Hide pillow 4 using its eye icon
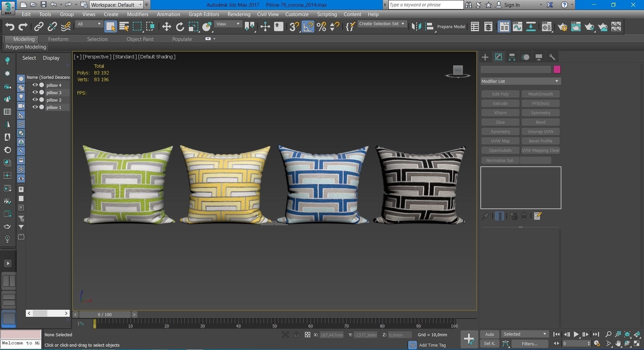Image resolution: width=644 pixels, height=350 pixels. (35, 85)
